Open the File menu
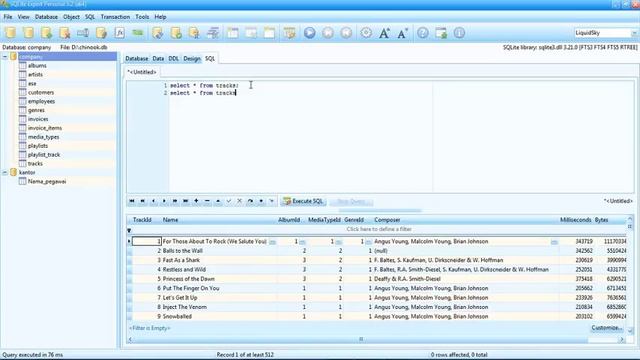 click(x=8, y=17)
